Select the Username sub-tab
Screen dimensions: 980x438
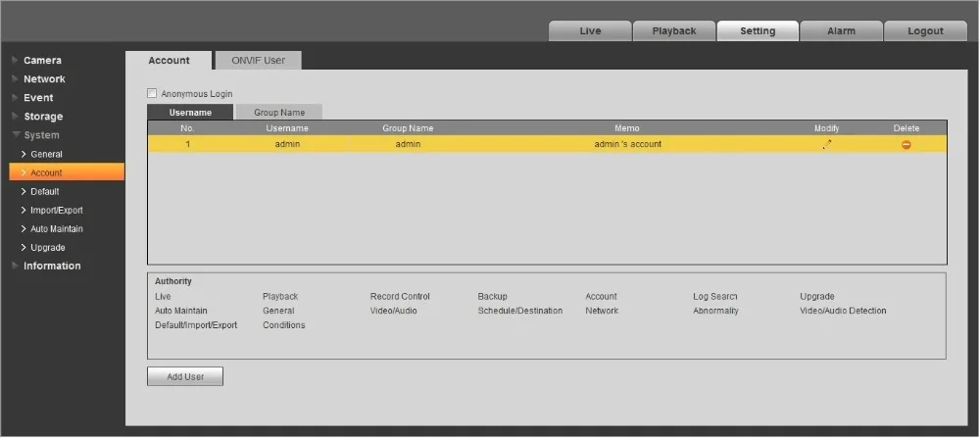(191, 113)
